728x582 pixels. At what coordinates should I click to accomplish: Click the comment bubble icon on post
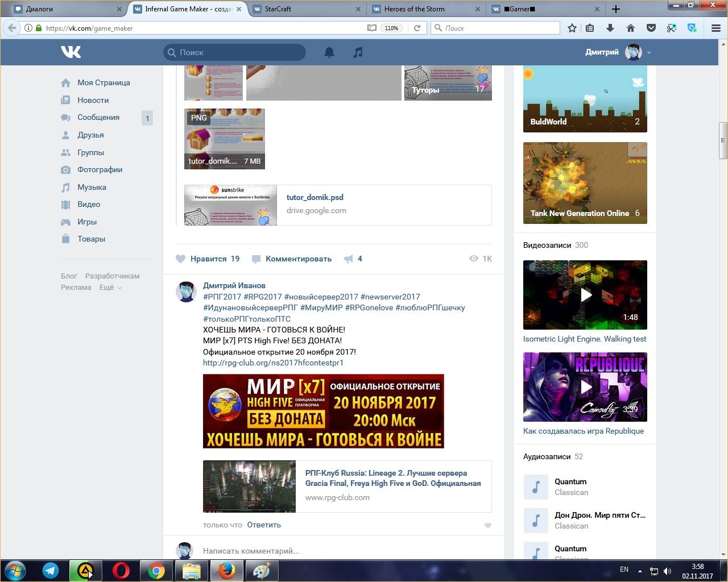[x=257, y=259]
